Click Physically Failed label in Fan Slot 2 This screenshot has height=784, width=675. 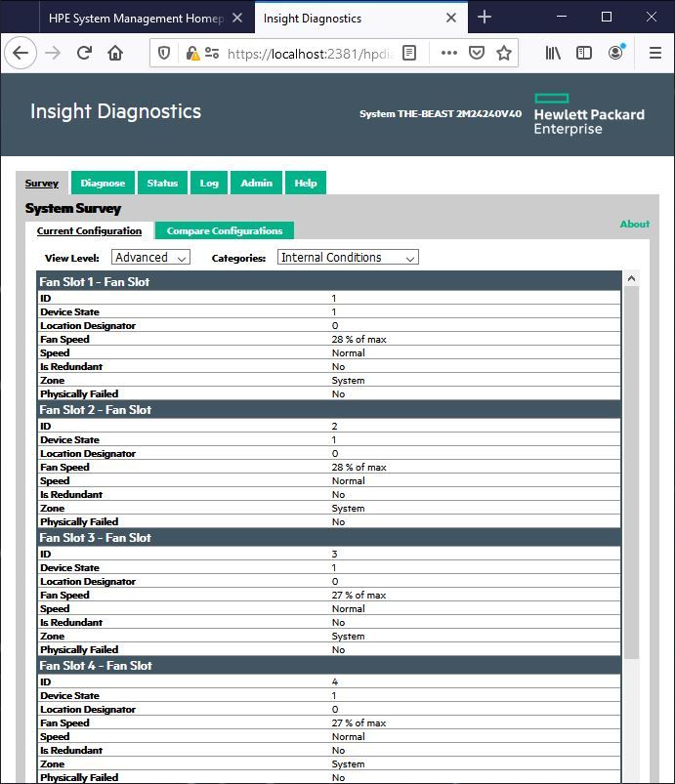point(79,521)
